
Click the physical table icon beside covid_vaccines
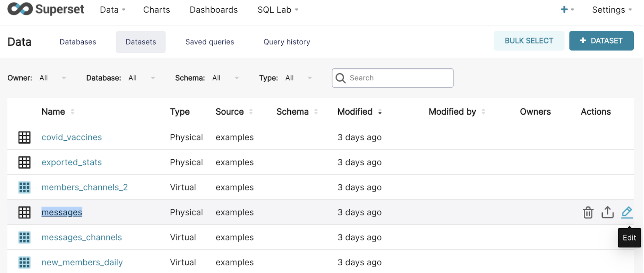(x=24, y=137)
